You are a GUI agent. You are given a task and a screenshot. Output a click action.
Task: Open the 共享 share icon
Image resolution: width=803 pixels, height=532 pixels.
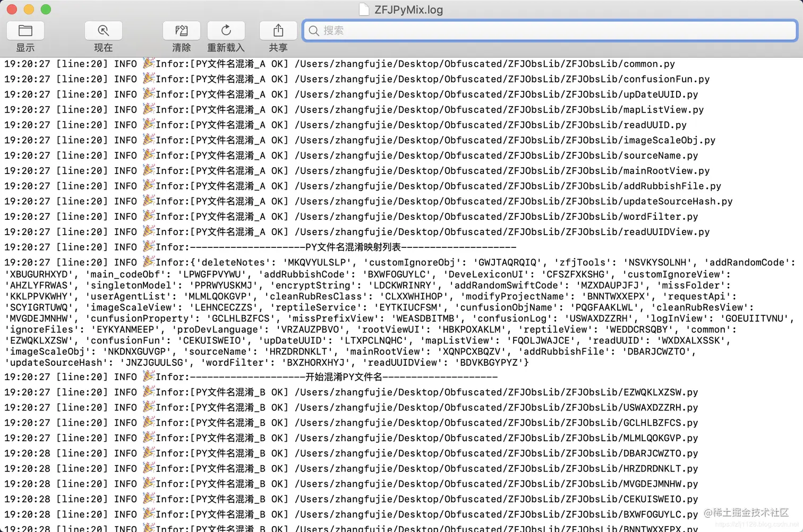[x=278, y=31]
